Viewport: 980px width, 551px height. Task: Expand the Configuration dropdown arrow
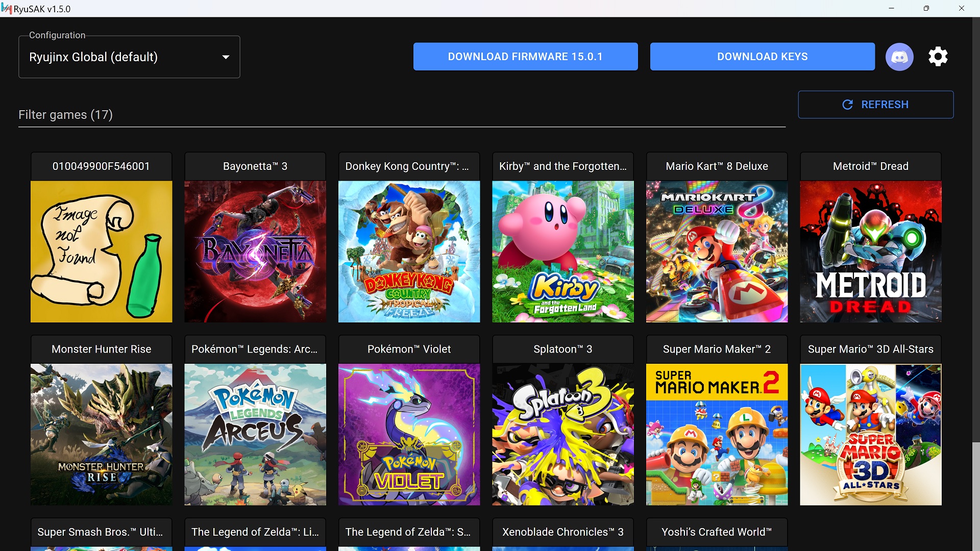(x=226, y=57)
